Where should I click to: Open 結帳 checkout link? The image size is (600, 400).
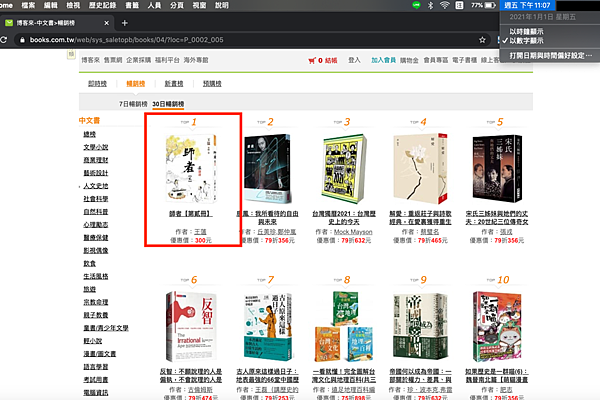[x=331, y=60]
